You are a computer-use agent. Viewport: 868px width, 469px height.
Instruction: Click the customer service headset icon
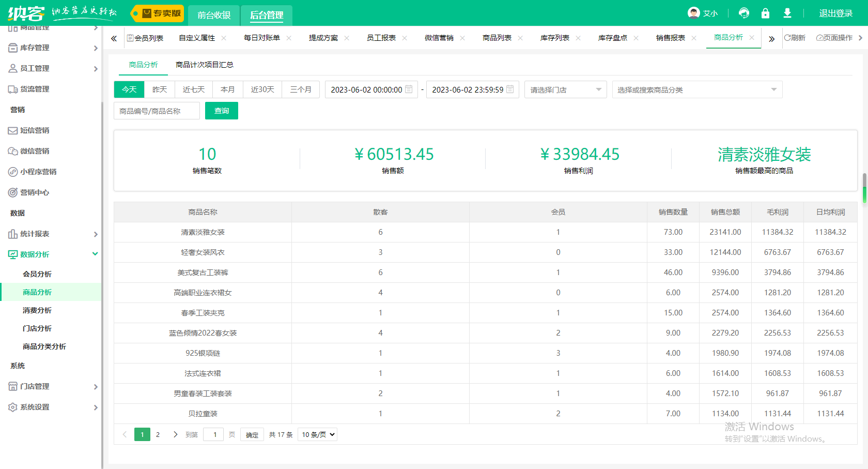tap(744, 13)
